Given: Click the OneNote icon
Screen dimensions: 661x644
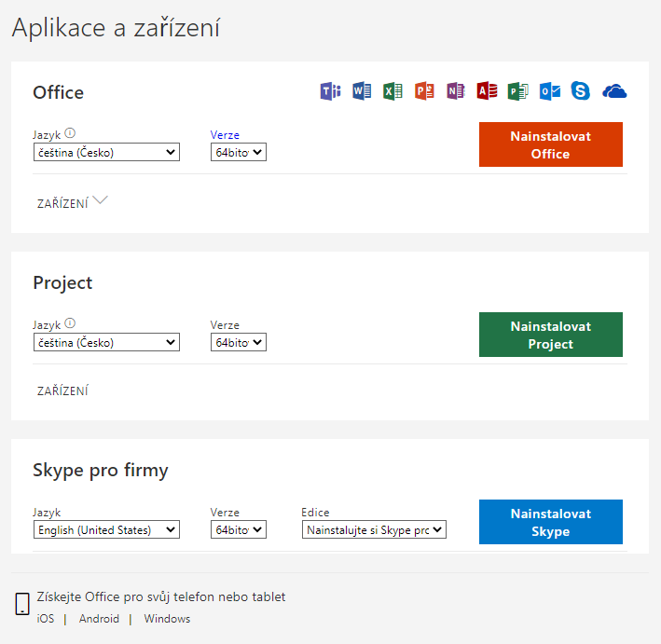Looking at the screenshot, I should click(x=456, y=91).
